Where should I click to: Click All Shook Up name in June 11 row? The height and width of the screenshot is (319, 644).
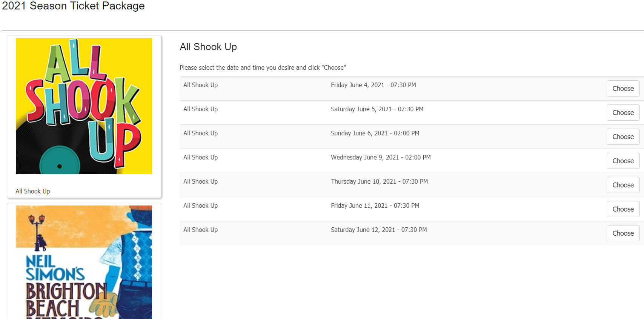tap(201, 206)
